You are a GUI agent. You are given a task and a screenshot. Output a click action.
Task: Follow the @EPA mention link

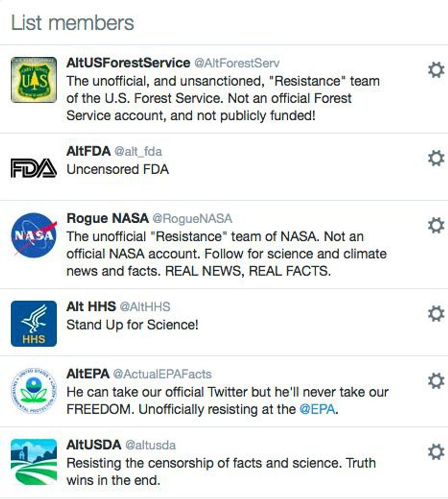tap(318, 409)
